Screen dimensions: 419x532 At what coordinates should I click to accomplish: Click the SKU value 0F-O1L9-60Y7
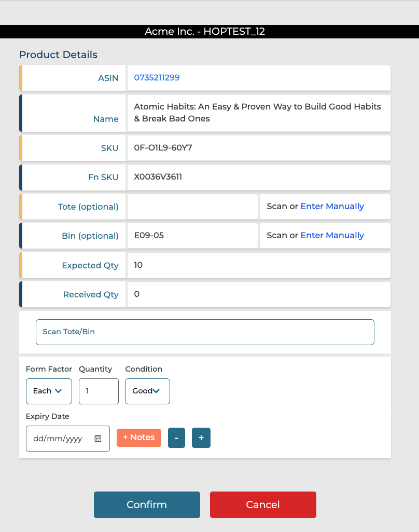[x=163, y=148]
